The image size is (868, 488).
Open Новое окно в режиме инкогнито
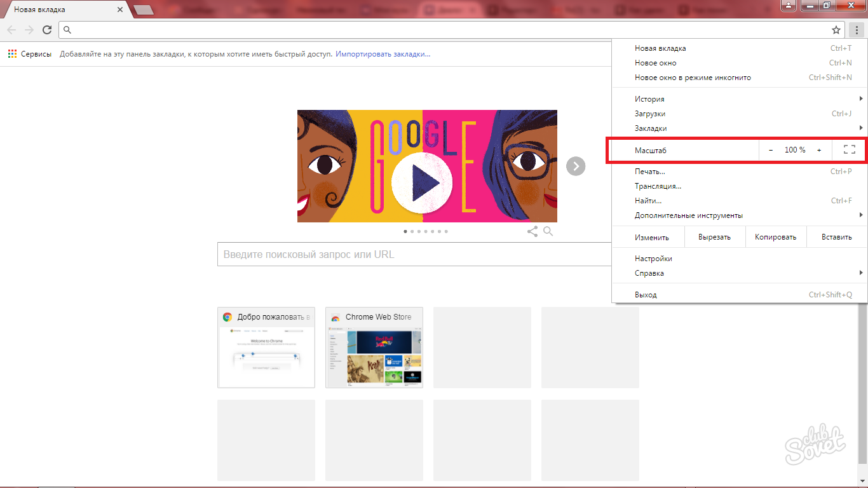tap(738, 78)
